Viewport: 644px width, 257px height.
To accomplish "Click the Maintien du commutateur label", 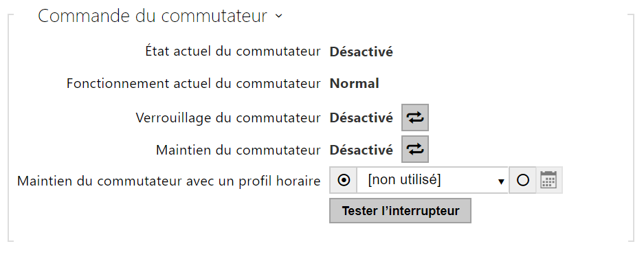I will tap(238, 150).
